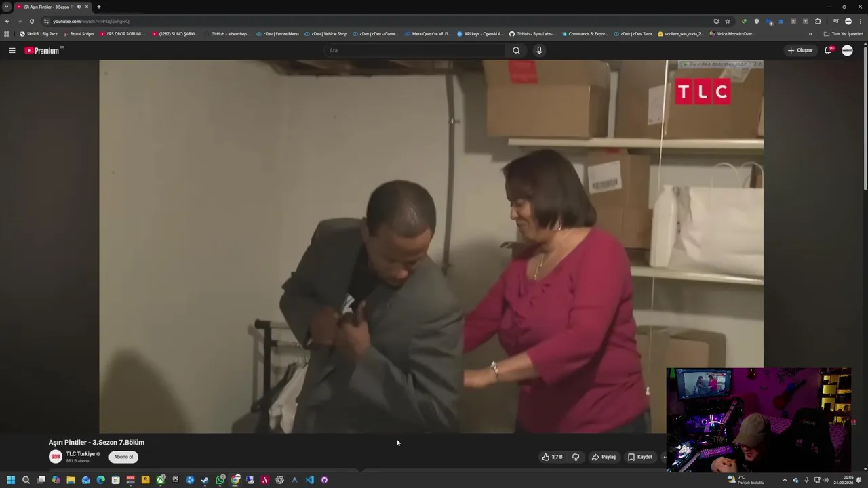Close the Aşırı Pintiler browser tab
The height and width of the screenshot is (488, 868).
87,7
